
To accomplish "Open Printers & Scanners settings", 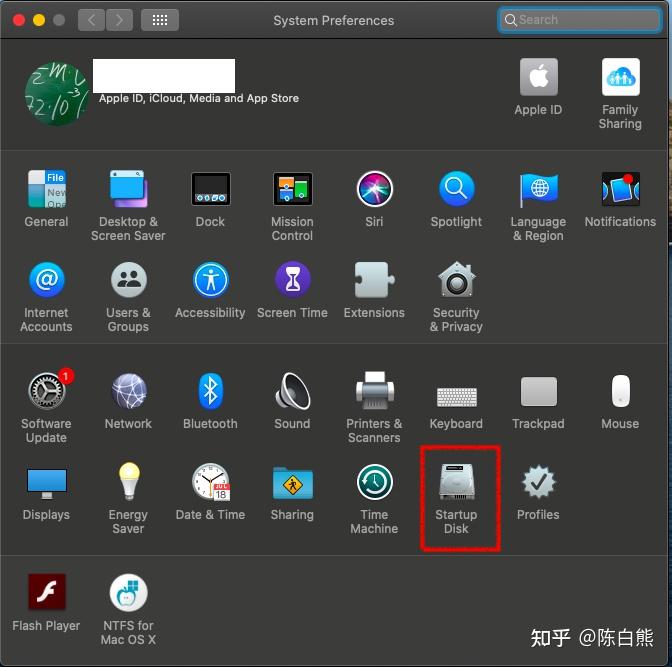I will pyautogui.click(x=375, y=391).
